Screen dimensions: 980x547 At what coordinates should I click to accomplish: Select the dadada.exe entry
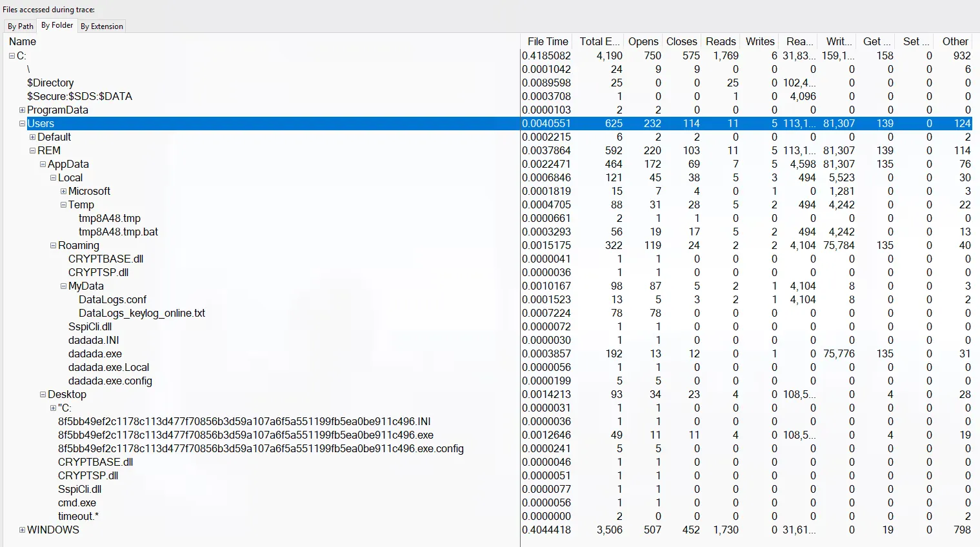point(95,354)
